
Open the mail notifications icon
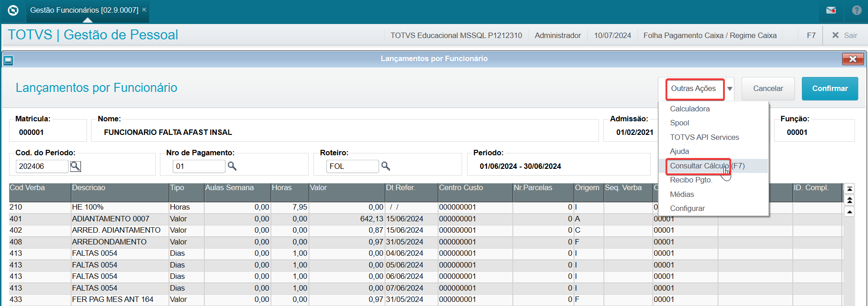831,10
